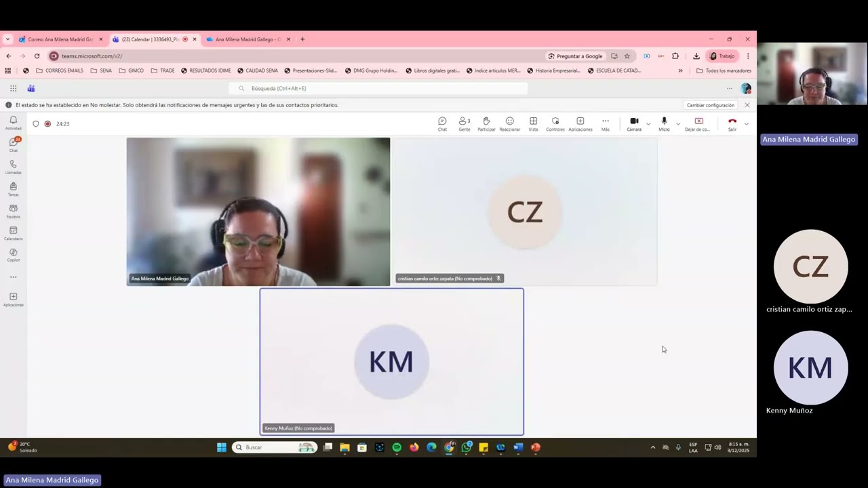868x488 pixels.
Task: Click the sidebar three-dots more apps
Action: (13, 277)
